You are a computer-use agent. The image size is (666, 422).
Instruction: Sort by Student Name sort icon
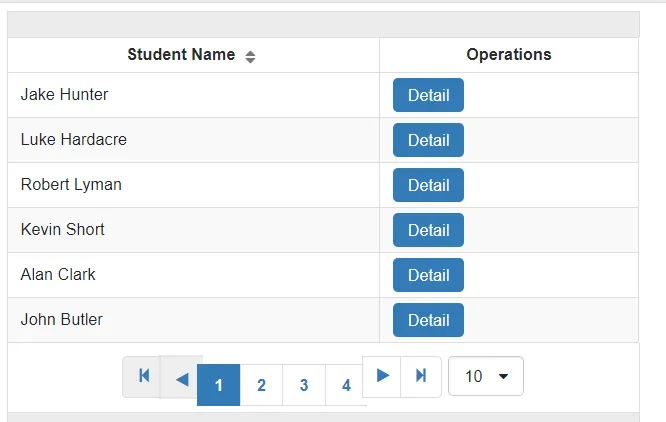pos(250,56)
